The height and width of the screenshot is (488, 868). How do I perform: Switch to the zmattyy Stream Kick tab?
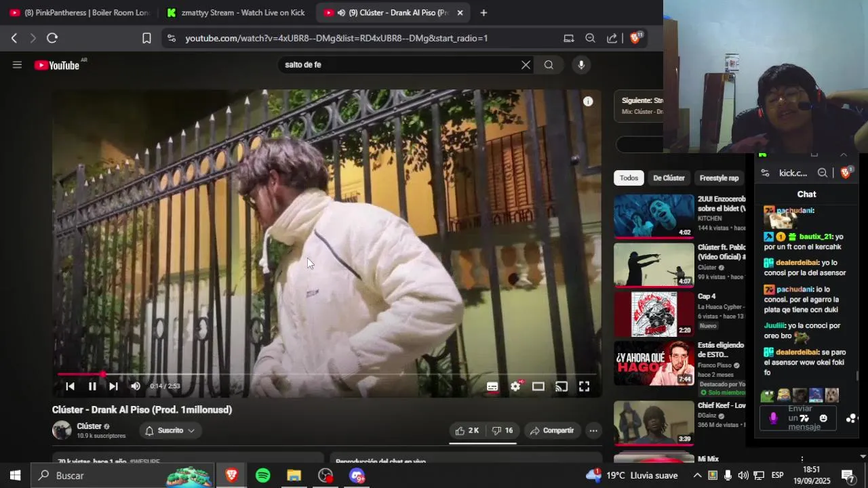(x=236, y=13)
